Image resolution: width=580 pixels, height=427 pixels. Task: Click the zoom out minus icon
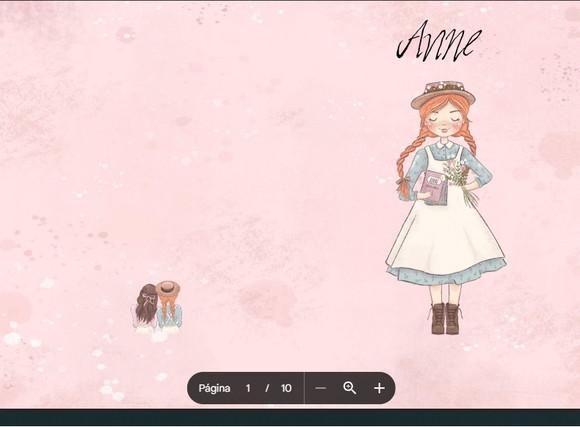coord(321,388)
